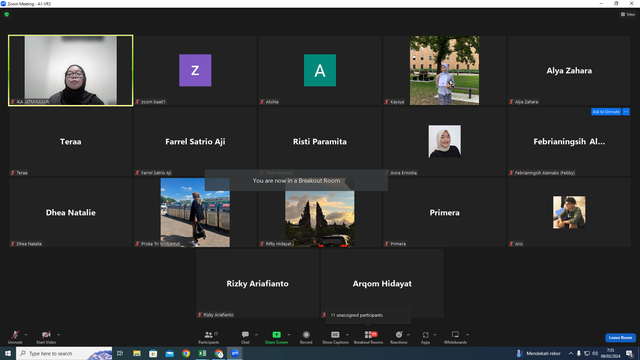Expand Apps options arrow

(435, 335)
